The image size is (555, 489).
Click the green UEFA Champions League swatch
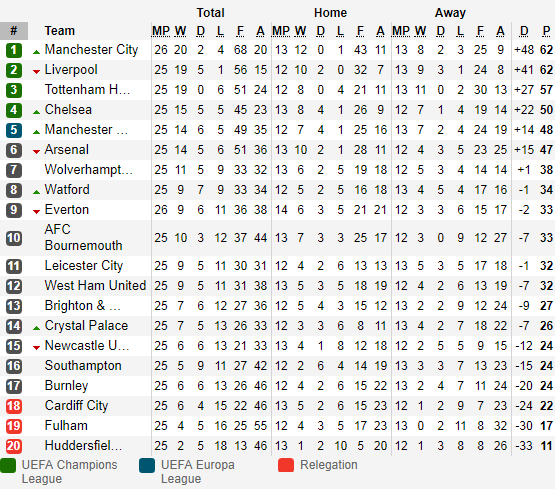pos(8,465)
